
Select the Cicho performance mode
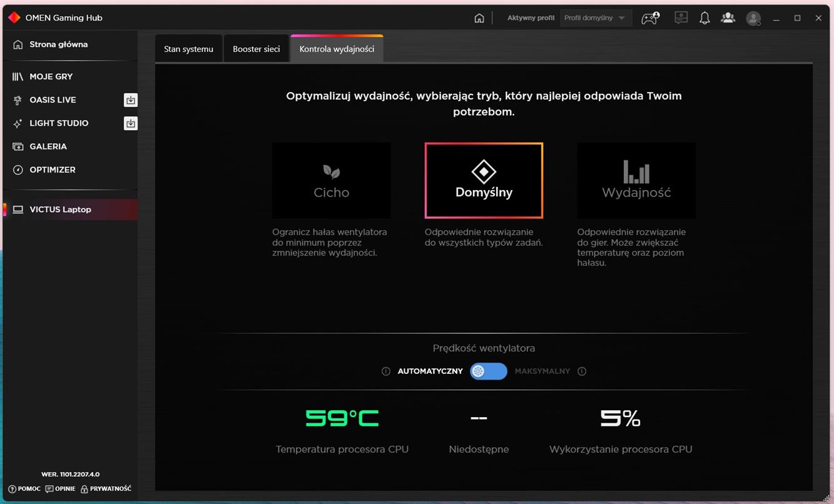(x=331, y=181)
